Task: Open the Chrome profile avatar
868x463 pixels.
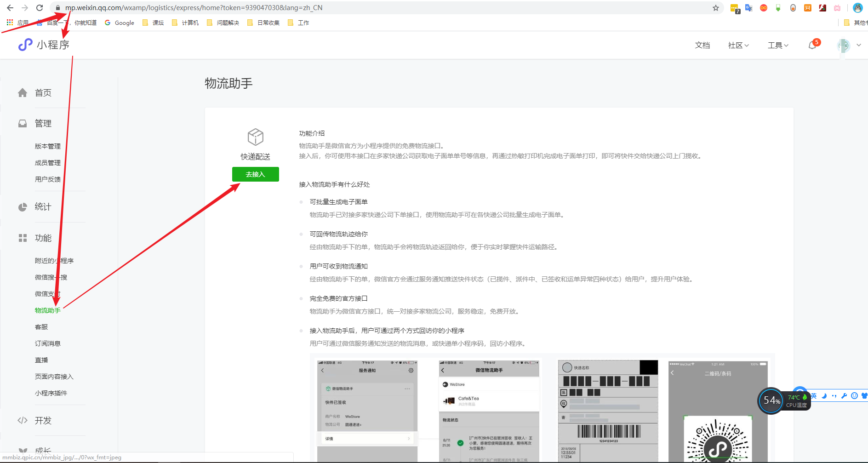Action: click(x=858, y=8)
